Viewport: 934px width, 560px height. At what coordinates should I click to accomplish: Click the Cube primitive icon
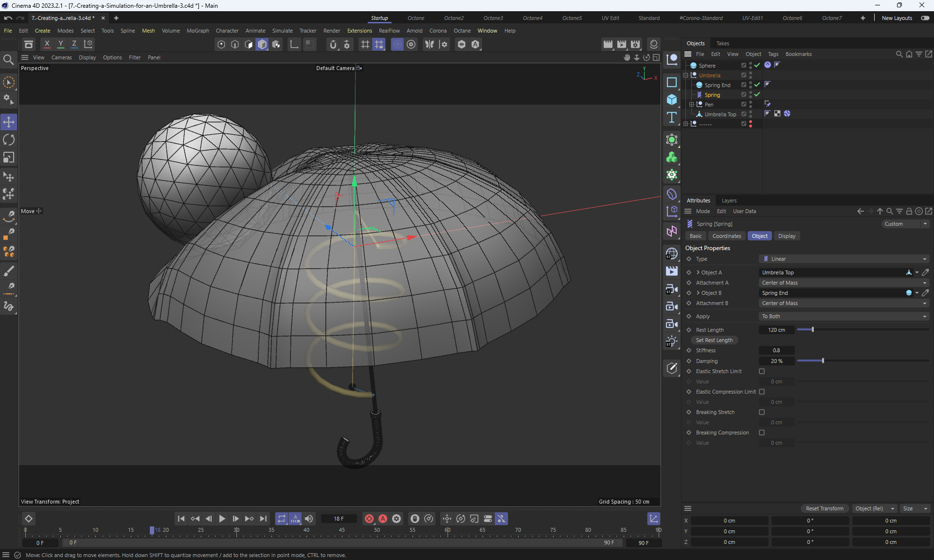[672, 100]
